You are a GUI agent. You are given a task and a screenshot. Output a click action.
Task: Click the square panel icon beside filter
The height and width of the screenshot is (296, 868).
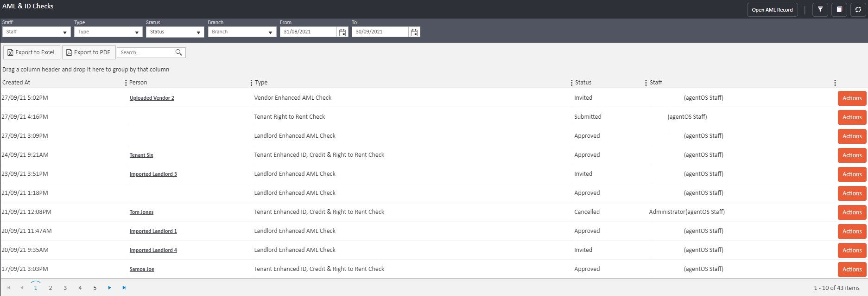click(x=839, y=10)
